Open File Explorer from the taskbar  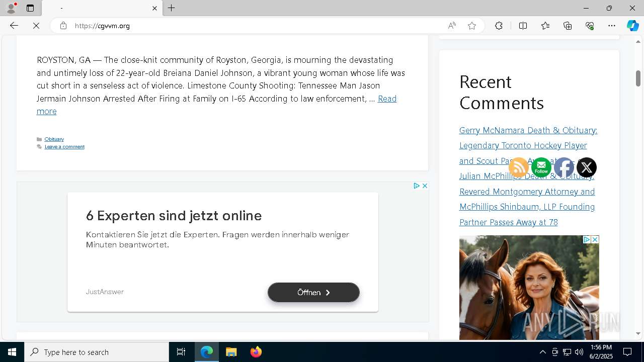point(231,352)
